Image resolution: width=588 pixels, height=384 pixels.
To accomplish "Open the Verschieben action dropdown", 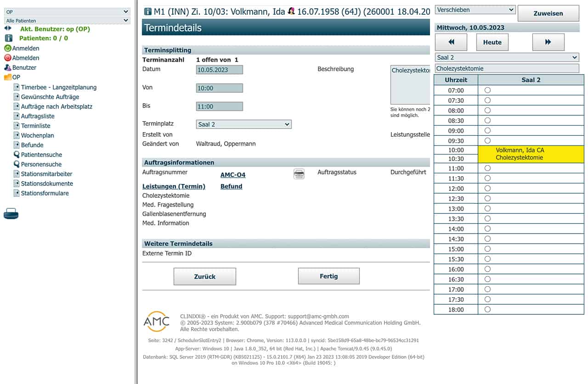I will coord(475,10).
